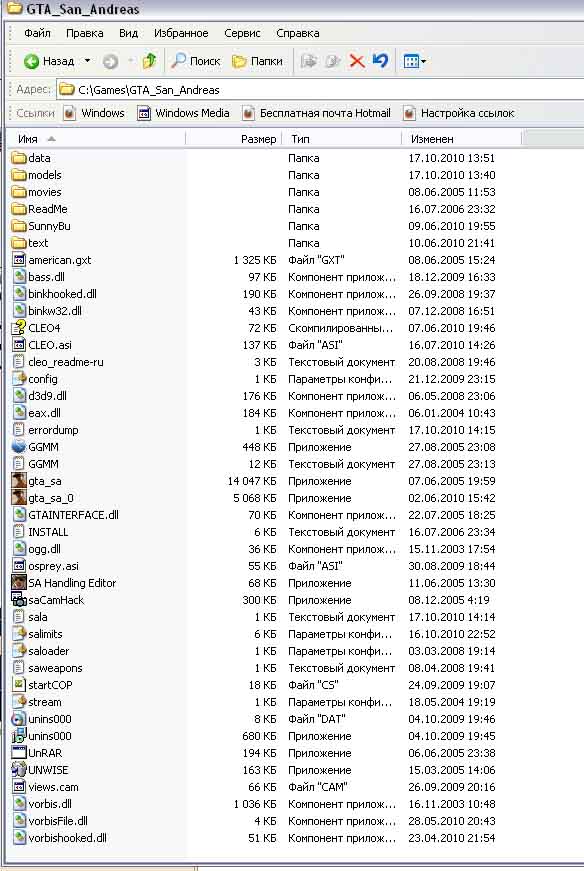Screen dimensions: 584x871
Task: Select the CLEO4 help file icon
Action: [19, 328]
